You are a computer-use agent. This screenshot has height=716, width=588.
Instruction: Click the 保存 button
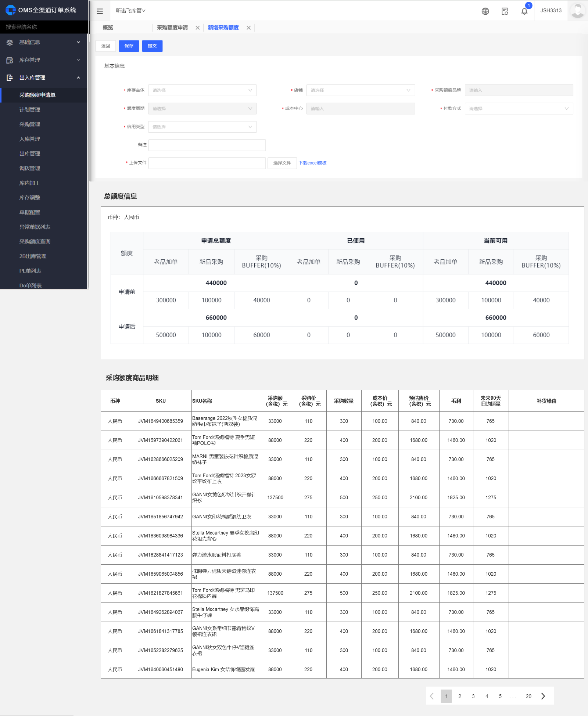129,46
